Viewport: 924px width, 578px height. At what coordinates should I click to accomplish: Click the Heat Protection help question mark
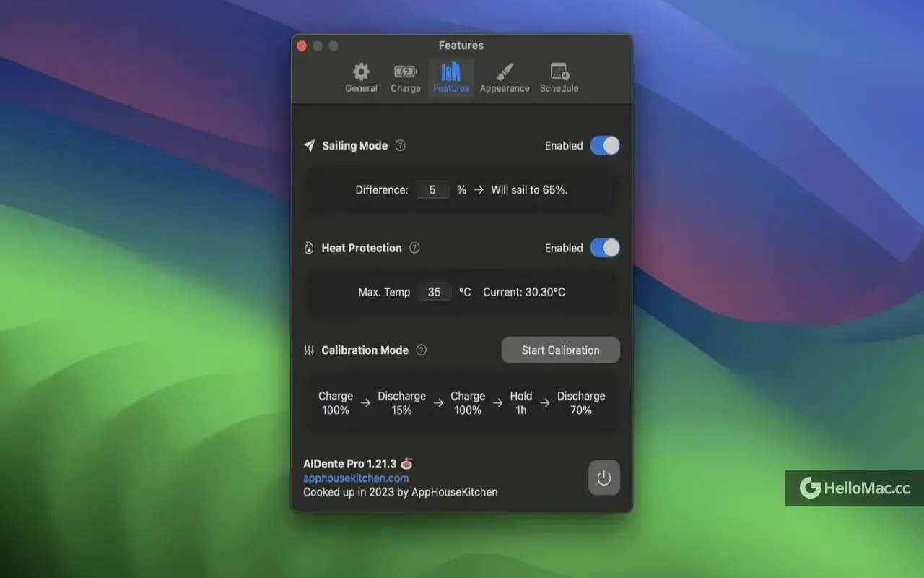click(414, 248)
